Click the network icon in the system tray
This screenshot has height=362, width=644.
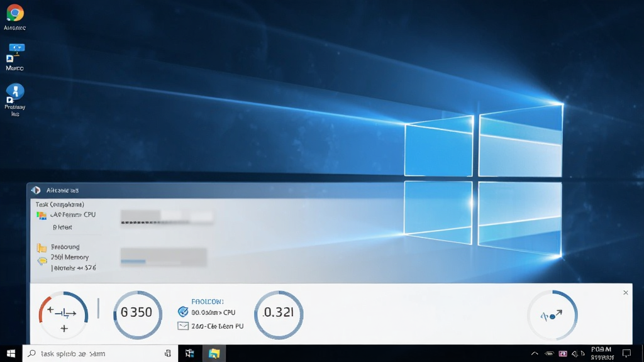[x=549, y=353]
